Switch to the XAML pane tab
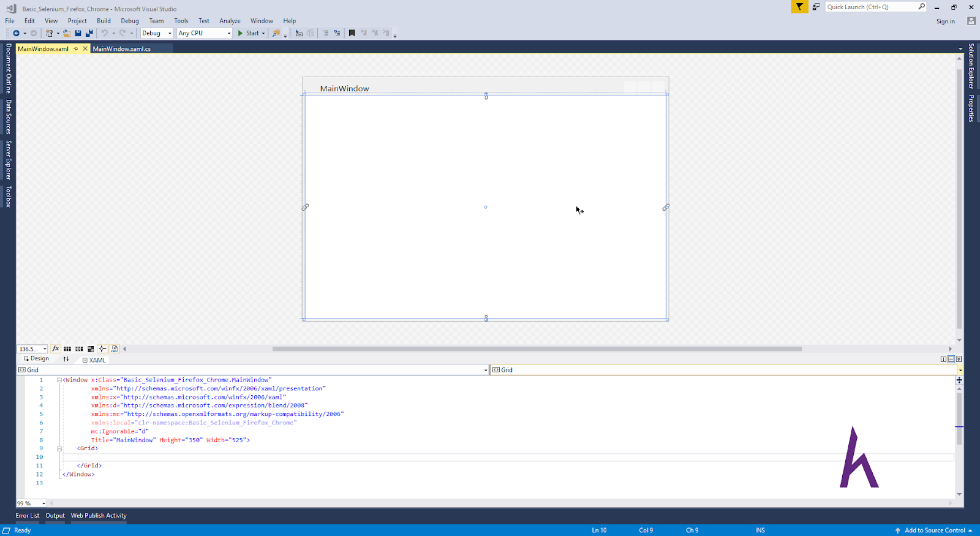 coord(94,360)
